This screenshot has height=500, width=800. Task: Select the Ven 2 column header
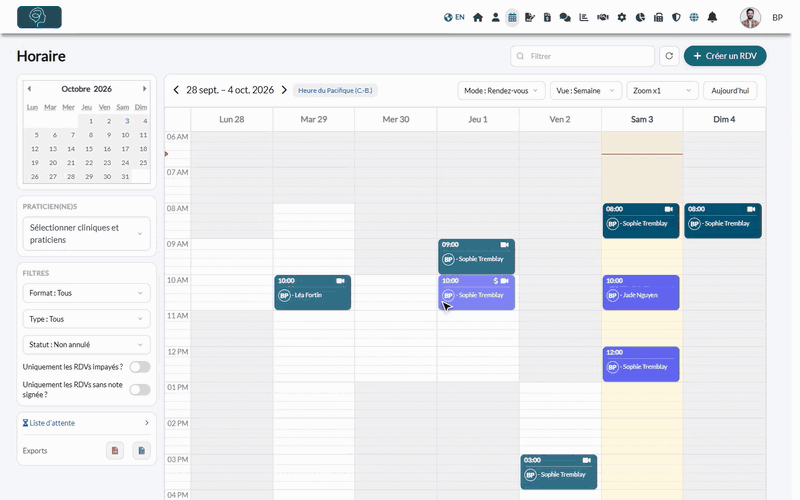560,119
